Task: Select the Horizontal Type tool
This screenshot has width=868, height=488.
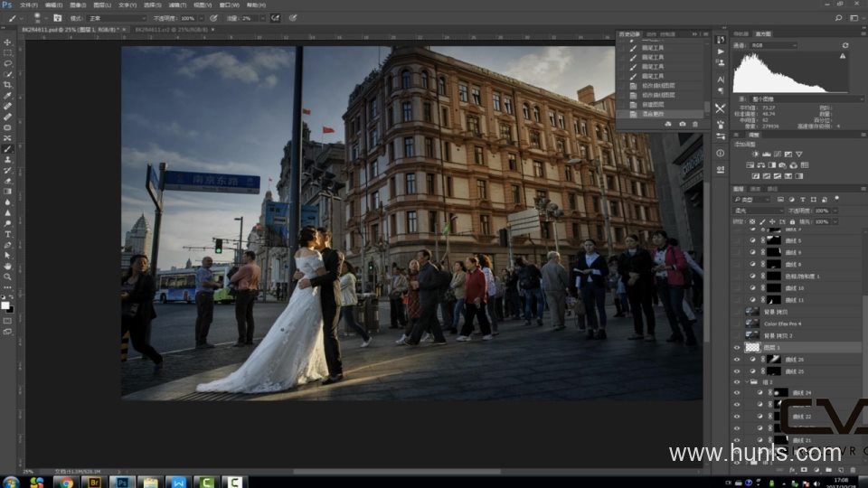Action: click(7, 234)
